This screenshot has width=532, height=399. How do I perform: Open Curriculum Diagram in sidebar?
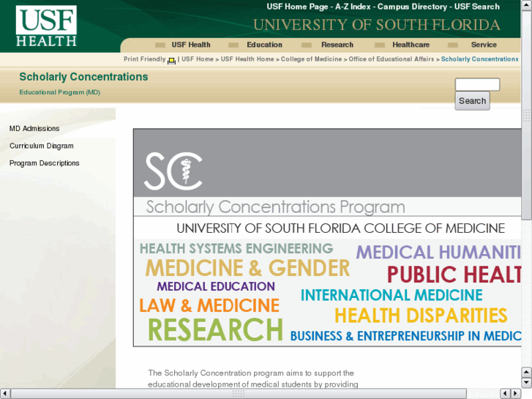[42, 146]
